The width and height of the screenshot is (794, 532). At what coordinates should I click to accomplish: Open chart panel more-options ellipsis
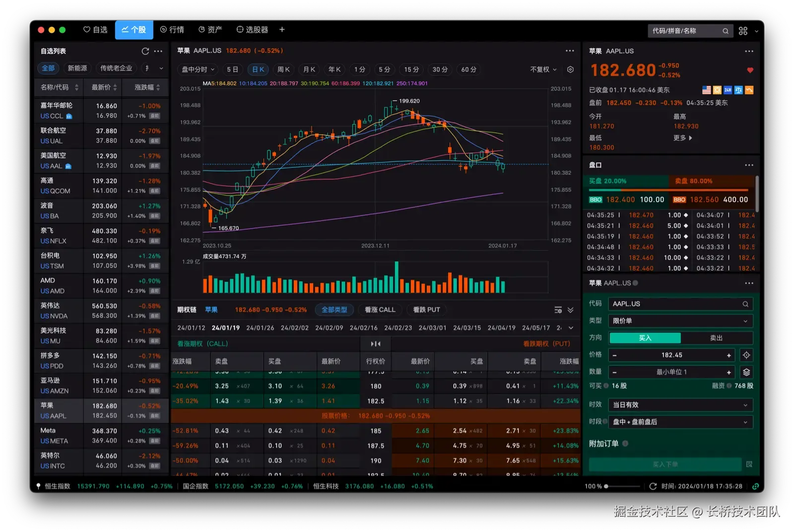(570, 51)
